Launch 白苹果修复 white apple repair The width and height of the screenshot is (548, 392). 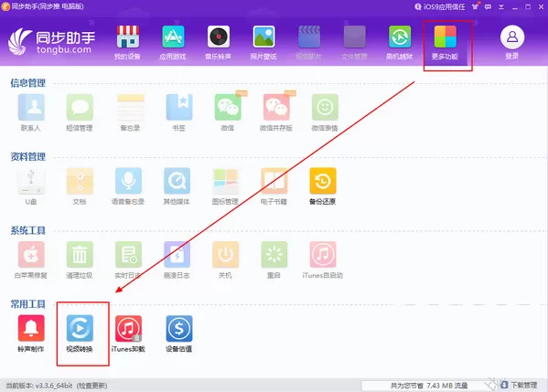[x=31, y=260]
